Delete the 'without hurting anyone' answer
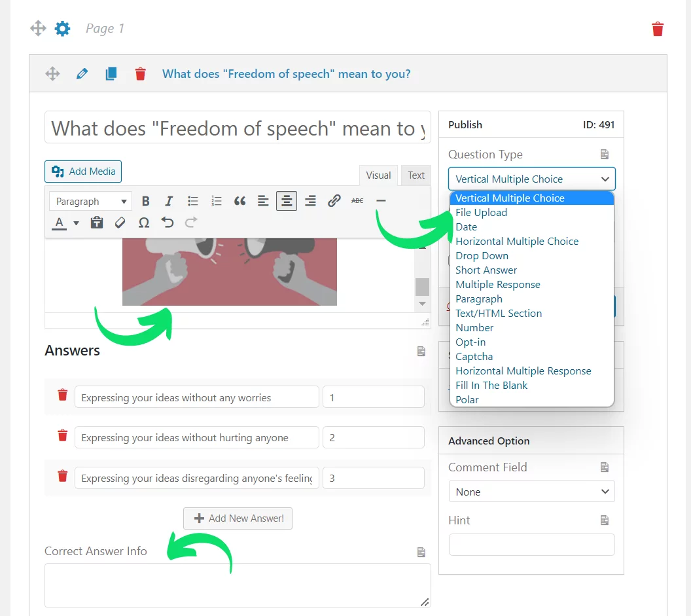Screen dimensions: 691x616 63,436
